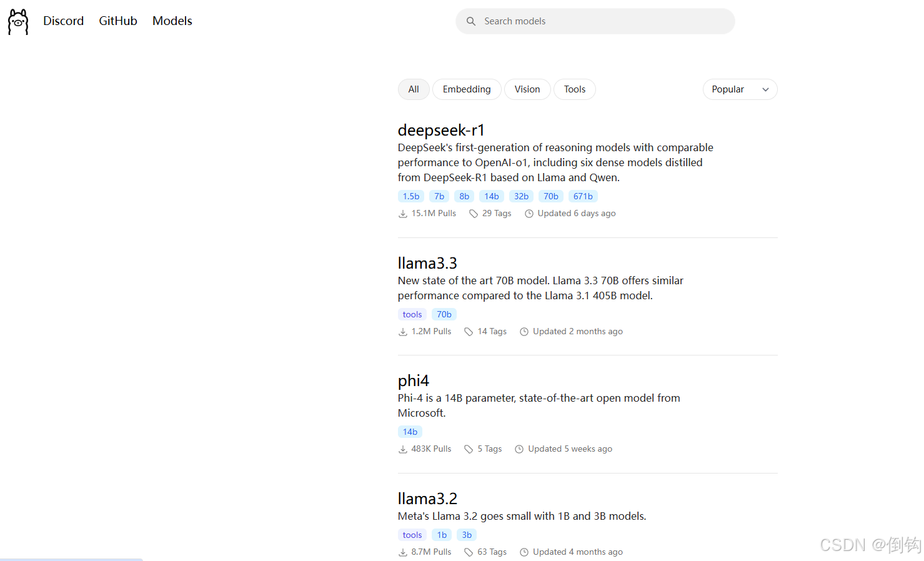Click the 8.7M Pulls text

click(431, 552)
